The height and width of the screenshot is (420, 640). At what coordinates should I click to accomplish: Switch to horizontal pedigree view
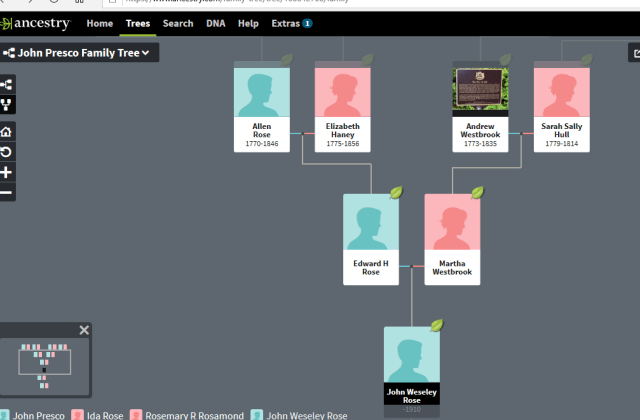pyautogui.click(x=7, y=85)
